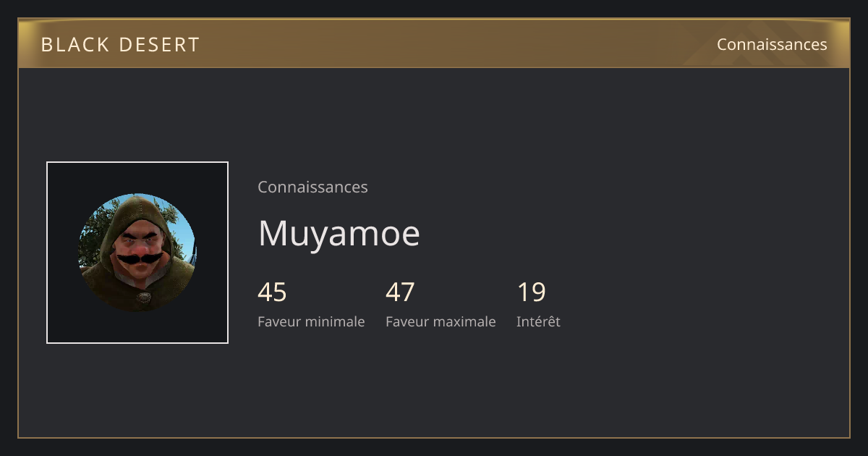Click the mustache on the character portrait
868x456 pixels.
point(140,257)
